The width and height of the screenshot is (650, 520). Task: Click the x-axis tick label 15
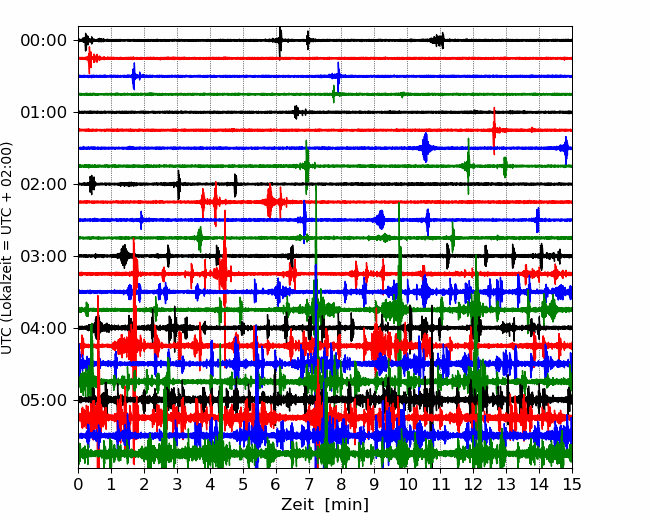[572, 484]
